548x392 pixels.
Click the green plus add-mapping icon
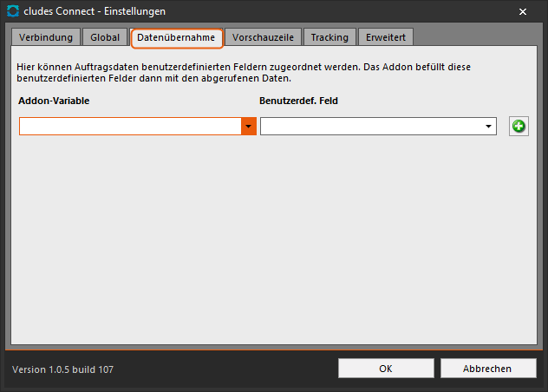pyautogui.click(x=519, y=127)
